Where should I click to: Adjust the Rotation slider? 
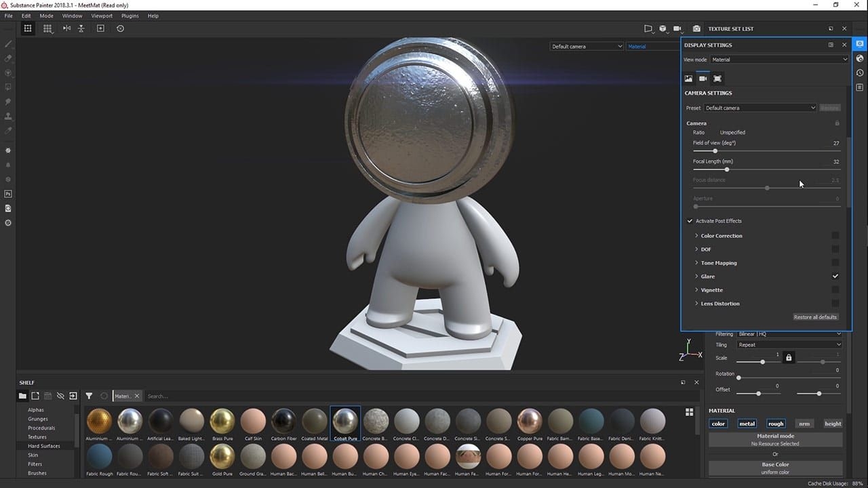click(789, 378)
